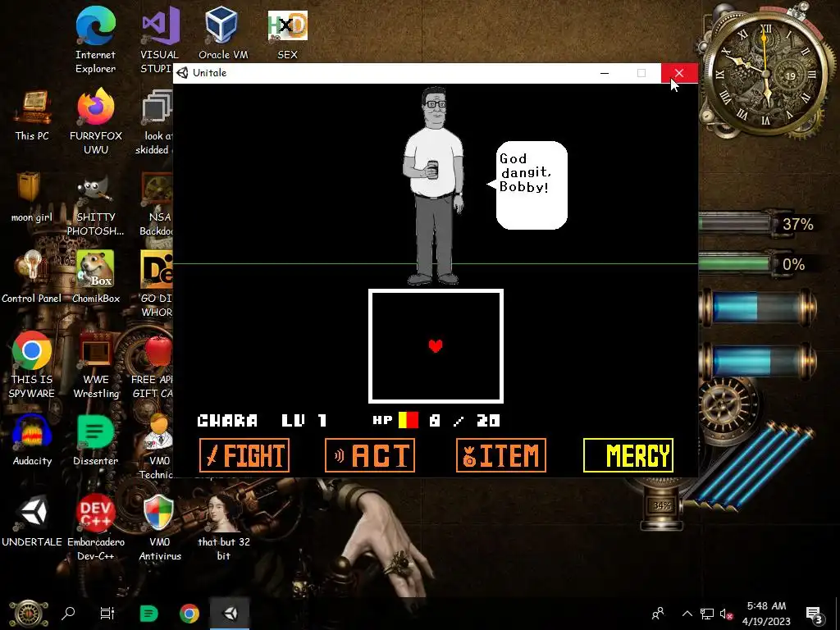Open People icon in system tray

(x=658, y=614)
